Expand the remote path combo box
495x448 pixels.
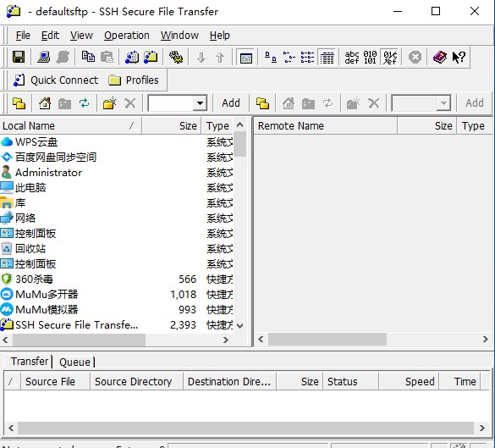443,103
